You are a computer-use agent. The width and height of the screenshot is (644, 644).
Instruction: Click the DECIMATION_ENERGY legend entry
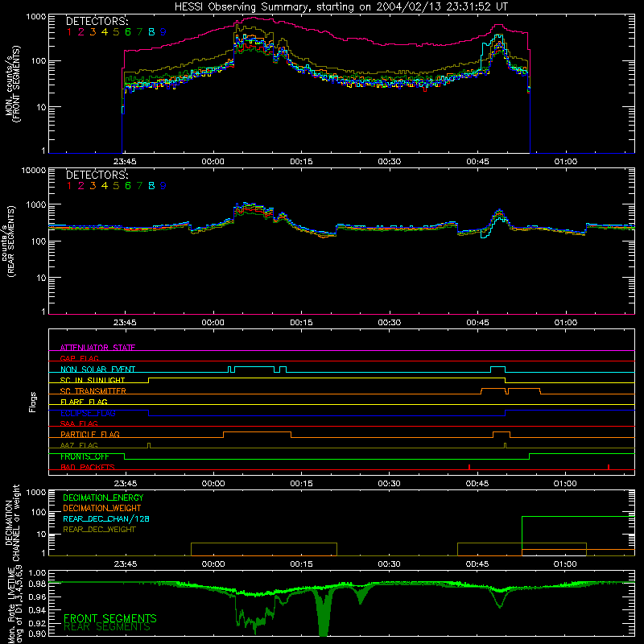point(104,497)
